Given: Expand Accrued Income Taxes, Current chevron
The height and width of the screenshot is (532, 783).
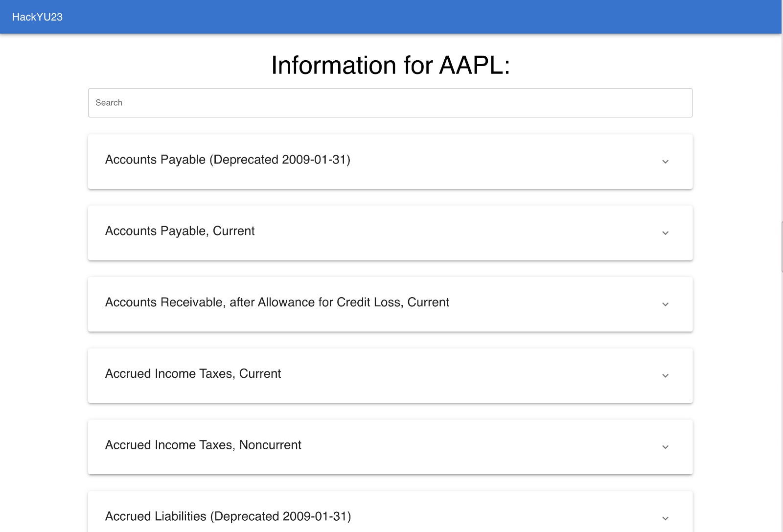Looking at the screenshot, I should pos(665,376).
